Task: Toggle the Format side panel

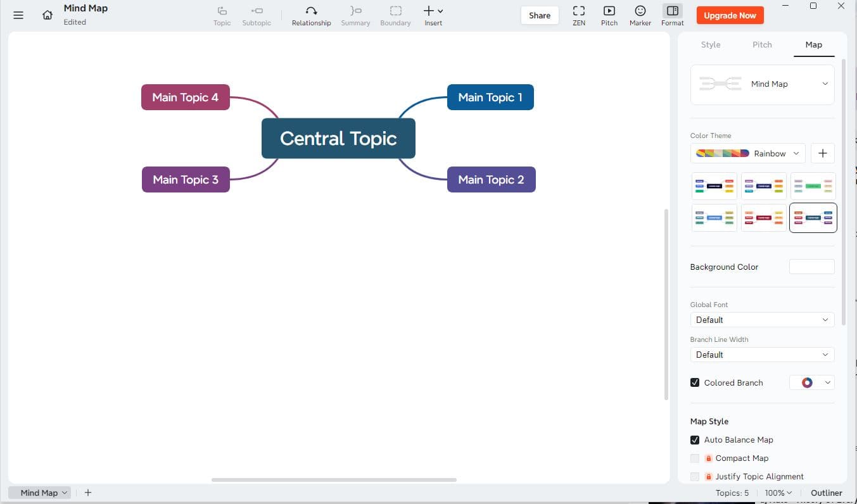Action: click(672, 16)
